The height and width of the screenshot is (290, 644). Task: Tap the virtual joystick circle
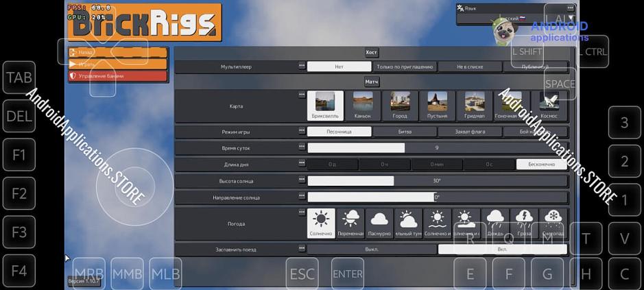coord(135,187)
